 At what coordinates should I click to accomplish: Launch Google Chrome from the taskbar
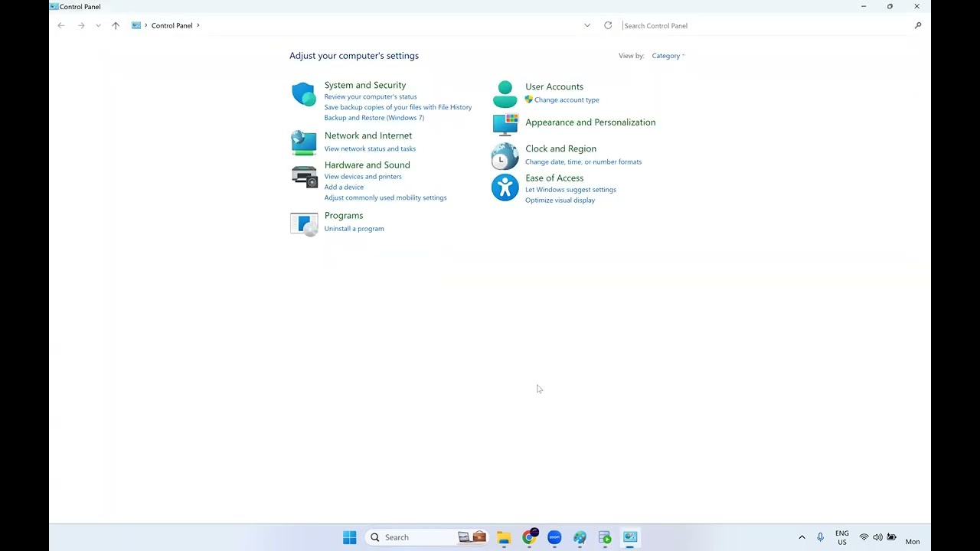tap(529, 537)
